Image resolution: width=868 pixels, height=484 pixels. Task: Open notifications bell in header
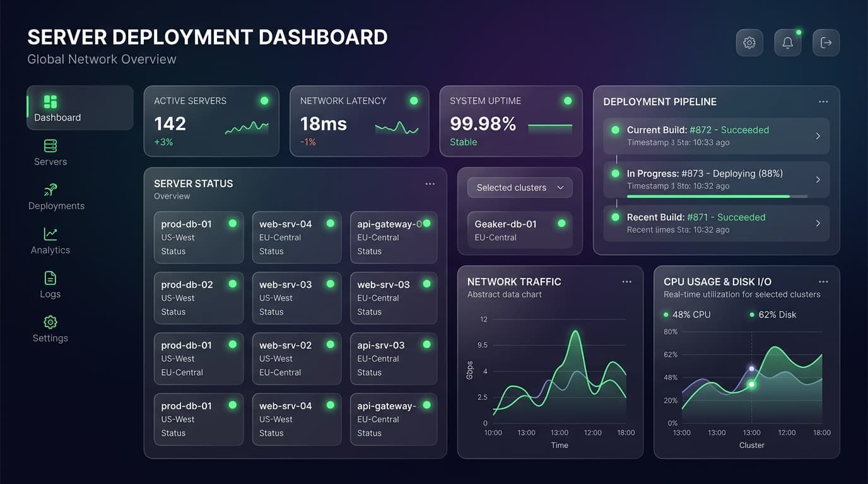(x=788, y=43)
